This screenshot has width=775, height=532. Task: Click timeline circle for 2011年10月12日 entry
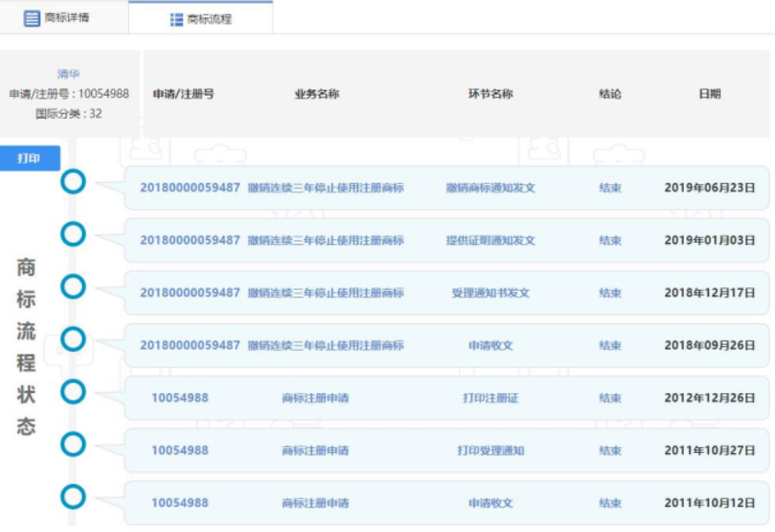click(x=73, y=497)
